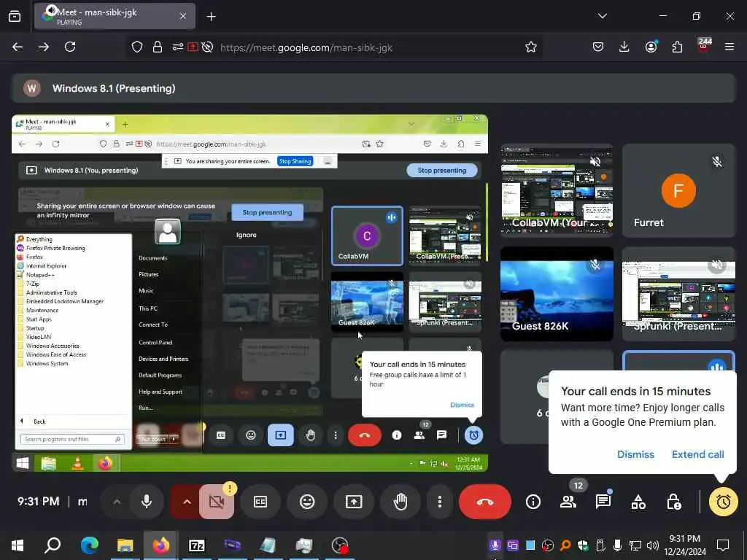Open Windows taskbar search

click(x=53, y=545)
